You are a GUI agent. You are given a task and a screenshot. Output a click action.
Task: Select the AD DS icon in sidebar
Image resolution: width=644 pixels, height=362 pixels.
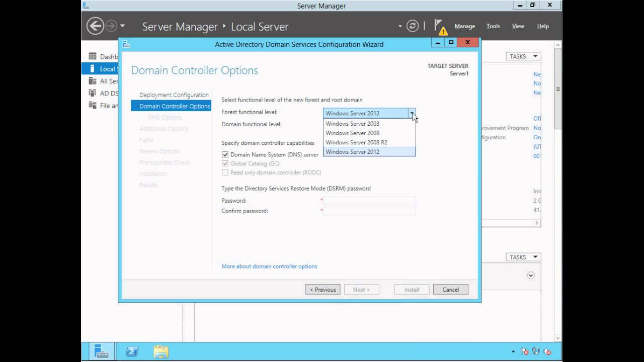click(x=93, y=93)
